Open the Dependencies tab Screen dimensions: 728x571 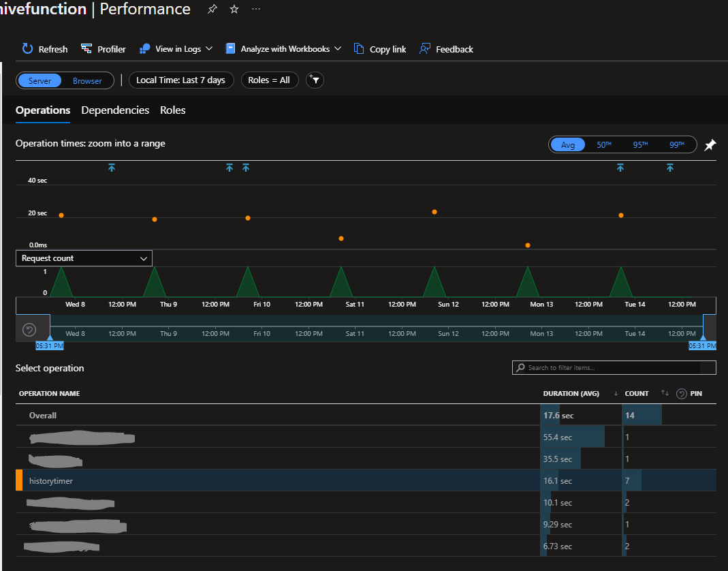pyautogui.click(x=115, y=110)
